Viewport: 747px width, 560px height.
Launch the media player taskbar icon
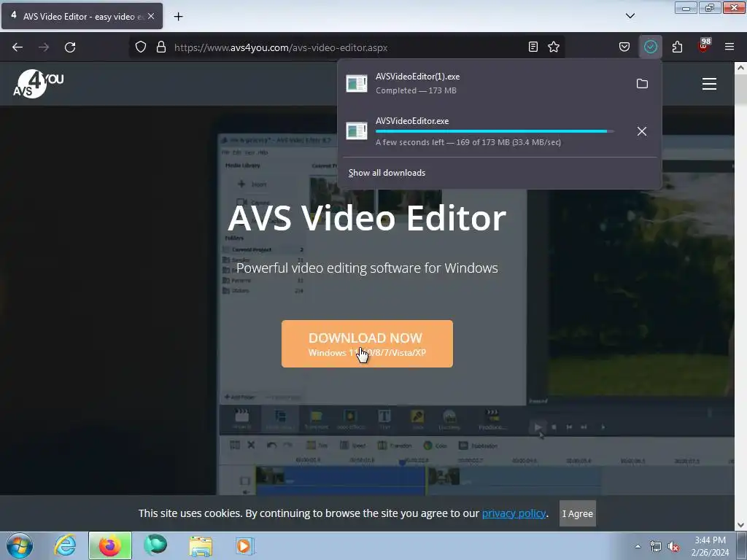[x=245, y=545]
